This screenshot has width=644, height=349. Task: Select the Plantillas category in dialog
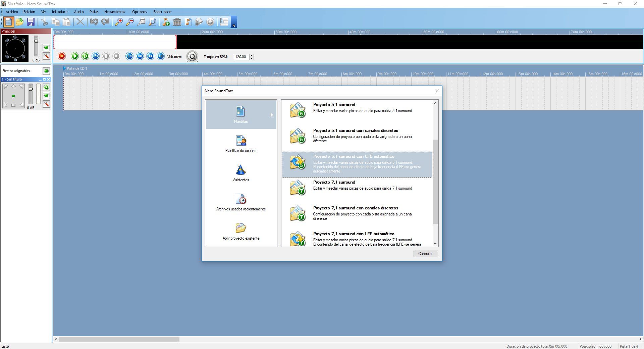coord(241,114)
